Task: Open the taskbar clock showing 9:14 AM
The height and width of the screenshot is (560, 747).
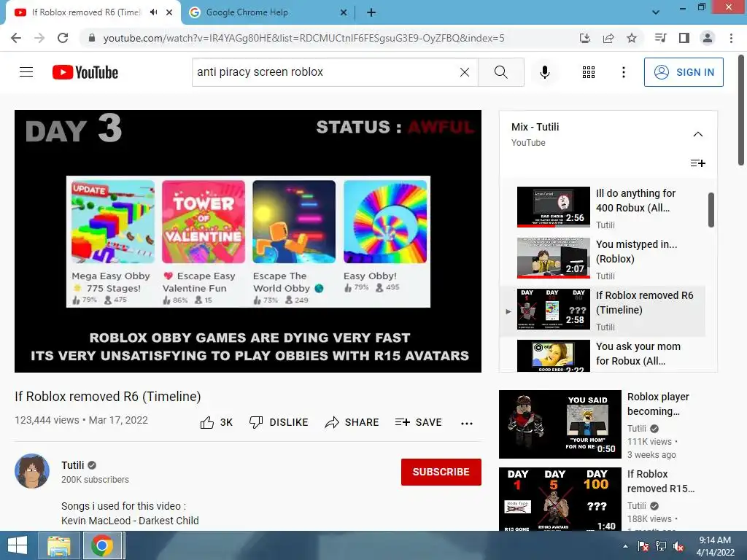Action: point(715,546)
